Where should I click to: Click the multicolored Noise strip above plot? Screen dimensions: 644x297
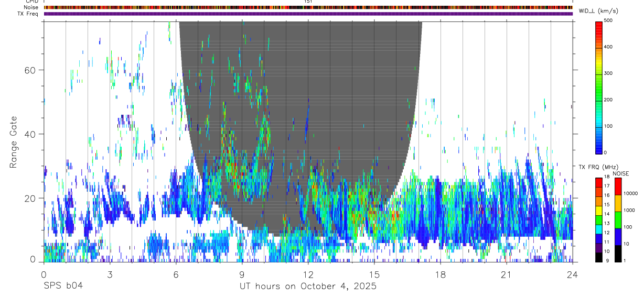[x=308, y=7]
